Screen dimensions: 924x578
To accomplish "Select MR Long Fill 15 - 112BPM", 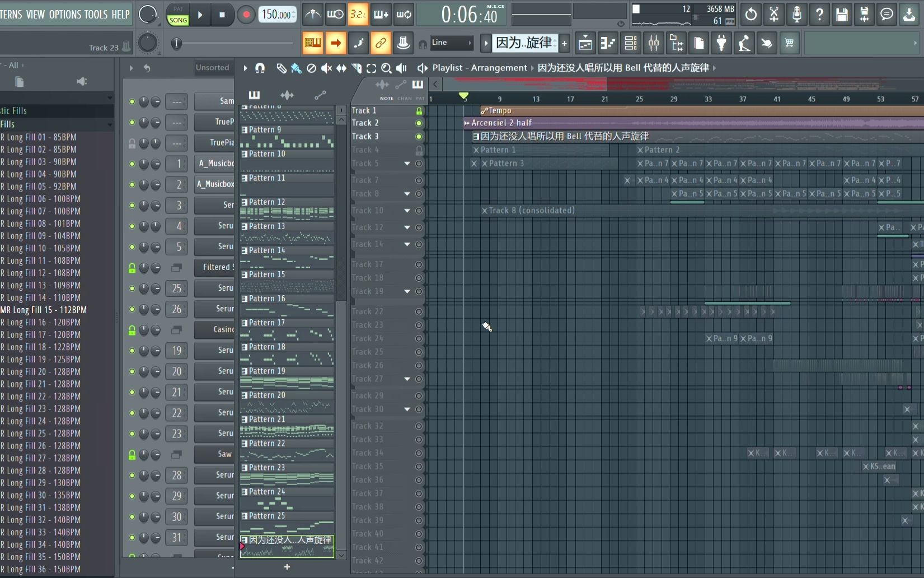I will tap(44, 310).
